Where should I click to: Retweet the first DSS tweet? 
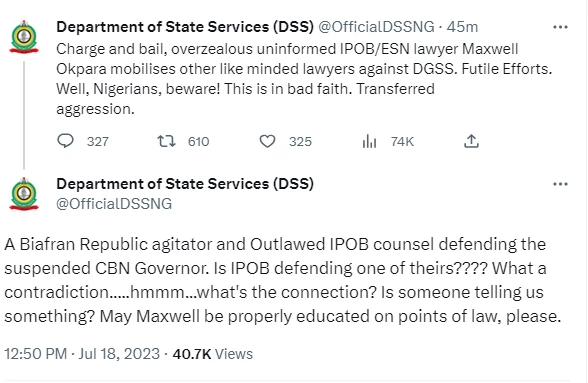(166, 141)
